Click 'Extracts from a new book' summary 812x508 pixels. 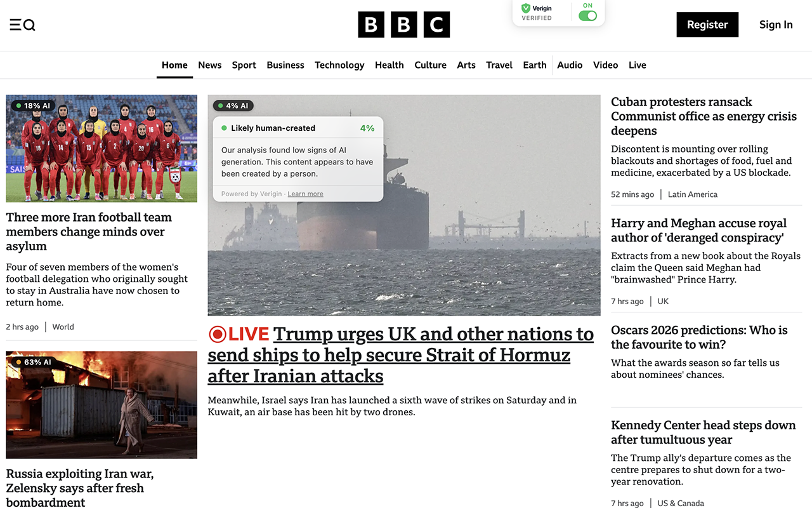(705, 268)
